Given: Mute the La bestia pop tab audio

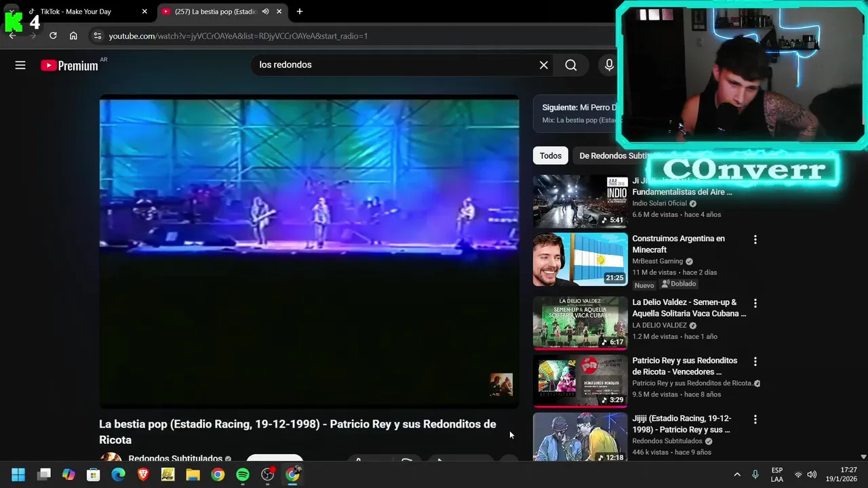Looking at the screenshot, I should pos(266,12).
